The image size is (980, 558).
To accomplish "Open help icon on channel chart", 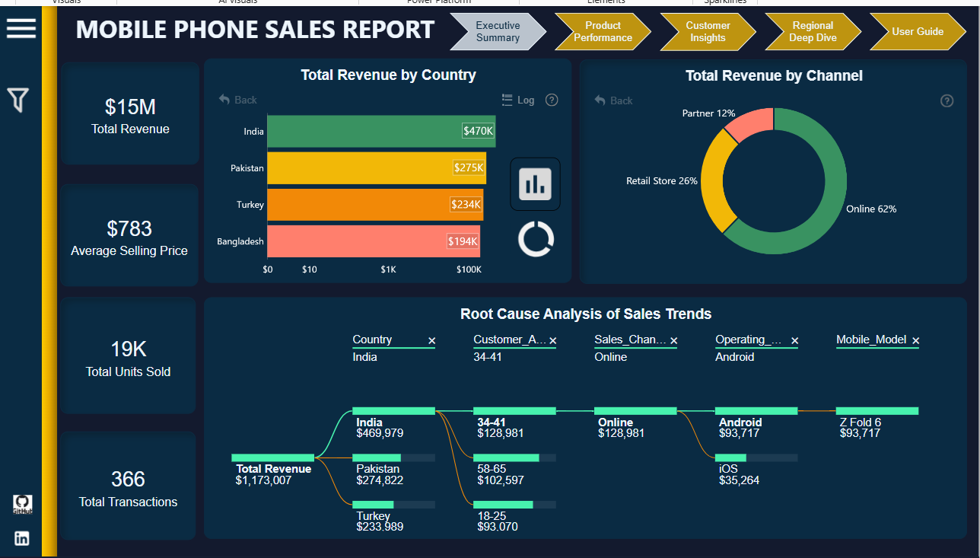I will click(947, 100).
